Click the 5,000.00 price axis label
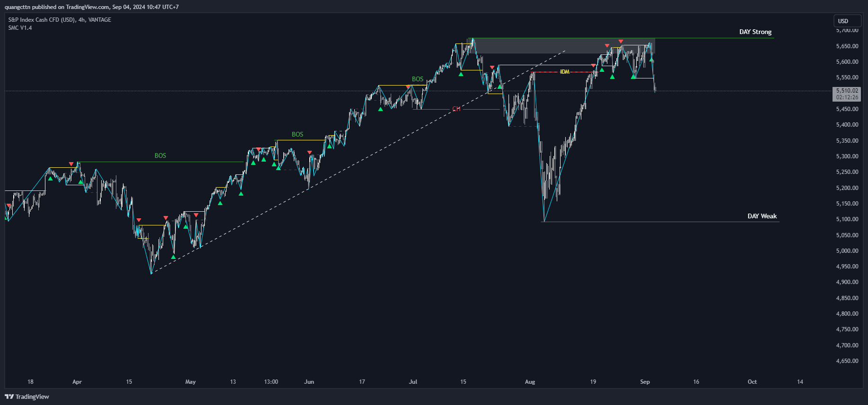The height and width of the screenshot is (405, 868). point(847,251)
